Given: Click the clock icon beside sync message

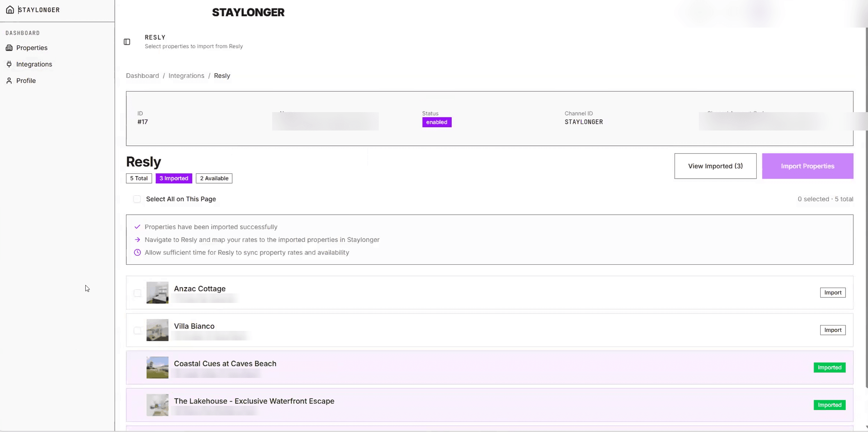Looking at the screenshot, I should pyautogui.click(x=137, y=253).
